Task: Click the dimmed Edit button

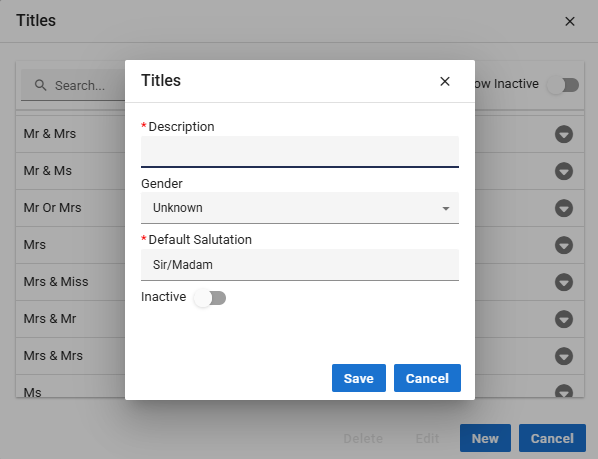Action: (x=427, y=438)
